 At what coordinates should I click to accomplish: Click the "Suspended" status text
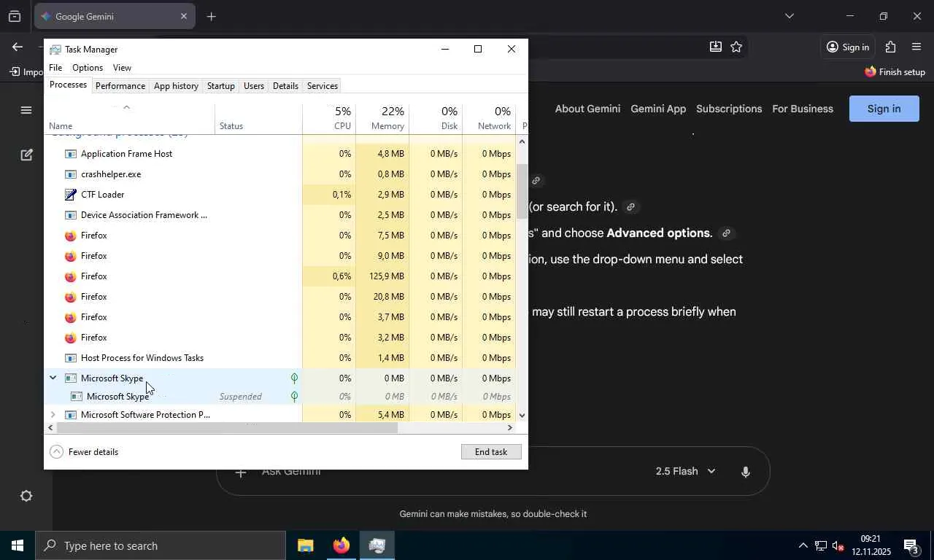click(x=240, y=397)
